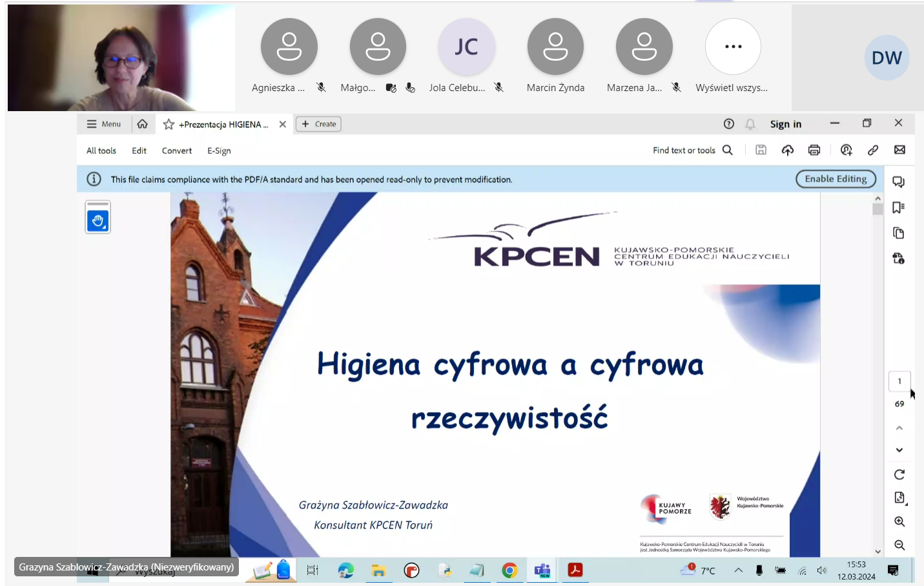The height and width of the screenshot is (586, 924).
Task: Click the vertical scrollbar thumb
Action: 878,209
